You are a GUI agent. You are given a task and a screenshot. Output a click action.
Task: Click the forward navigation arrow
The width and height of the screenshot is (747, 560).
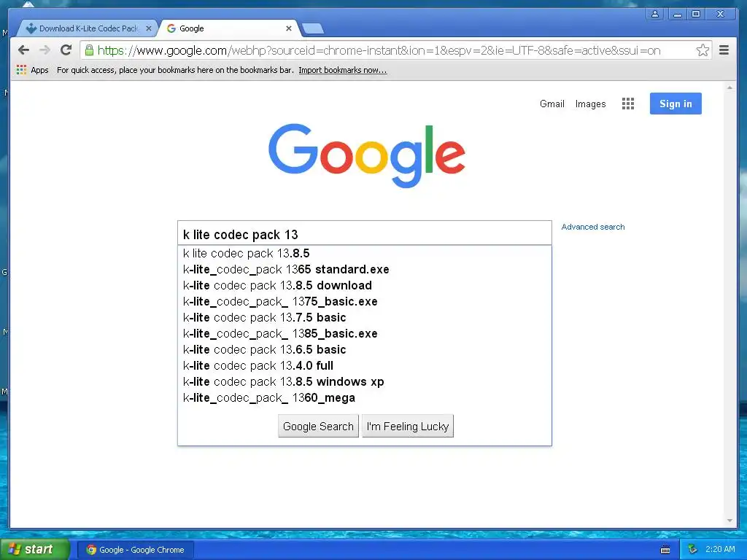(x=44, y=50)
